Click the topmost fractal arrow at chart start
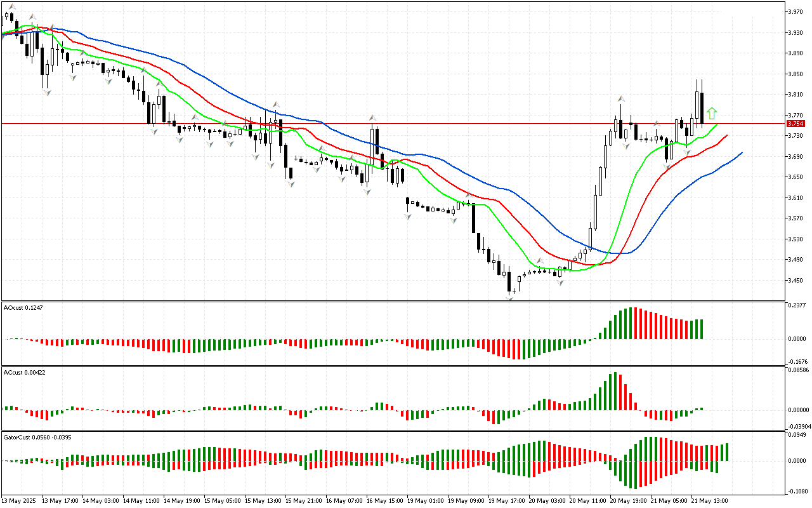812x508 pixels. [x=11, y=7]
